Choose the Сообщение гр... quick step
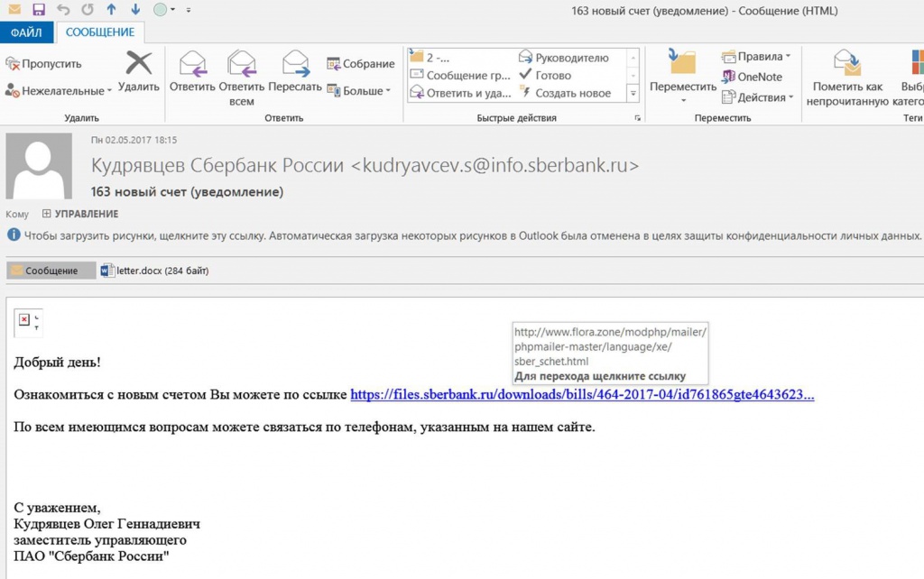The width and height of the screenshot is (924, 579). (x=460, y=76)
